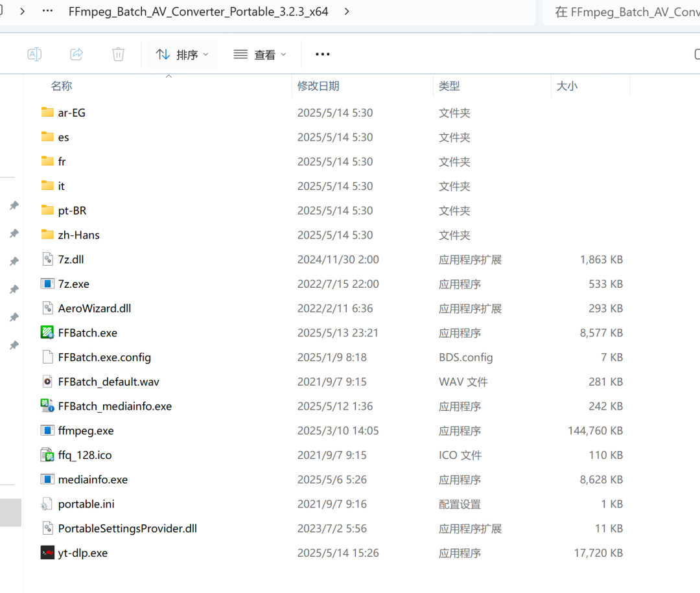Open the 查看 view dropdown
The height and width of the screenshot is (593, 700).
[x=260, y=54]
